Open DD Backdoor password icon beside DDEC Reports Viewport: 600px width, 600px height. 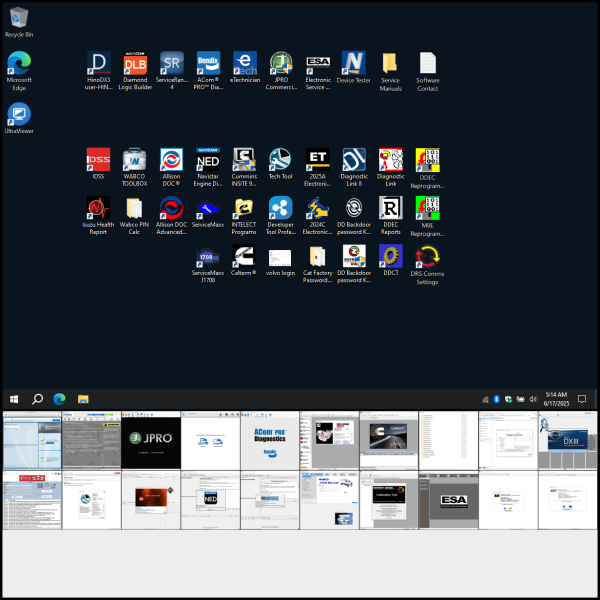tap(354, 215)
